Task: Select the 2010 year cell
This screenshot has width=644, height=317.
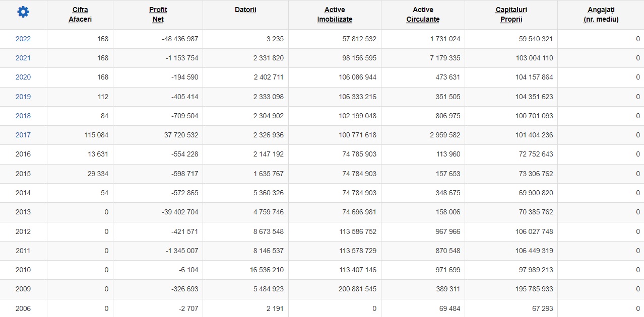Action: click(x=23, y=270)
